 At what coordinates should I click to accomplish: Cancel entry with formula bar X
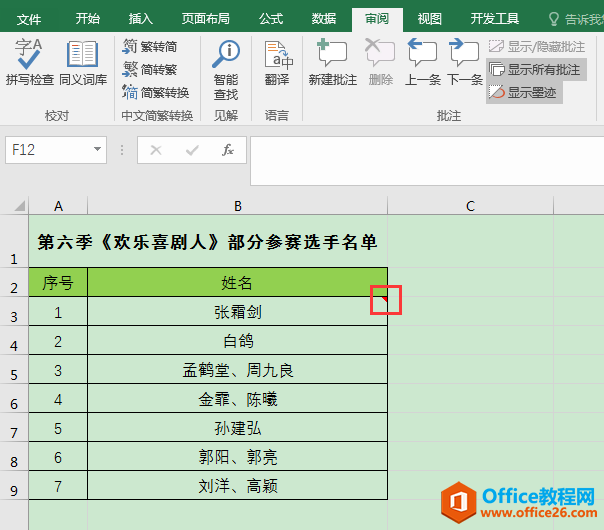[x=156, y=150]
